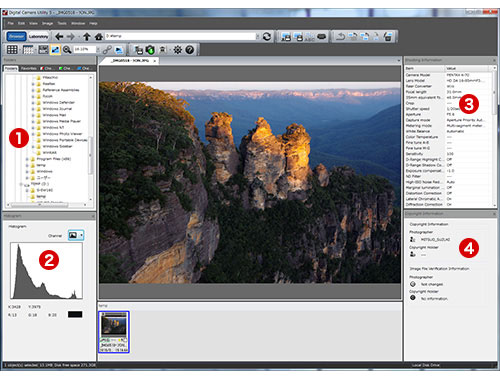
Task: Click the help question mark icon
Action: pos(190,50)
